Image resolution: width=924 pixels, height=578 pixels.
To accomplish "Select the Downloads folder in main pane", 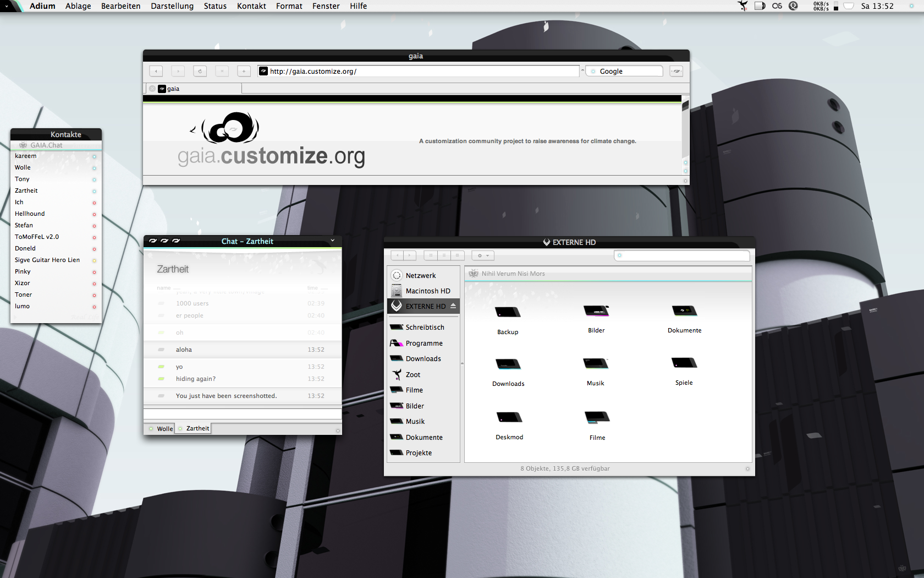I will coord(508,364).
